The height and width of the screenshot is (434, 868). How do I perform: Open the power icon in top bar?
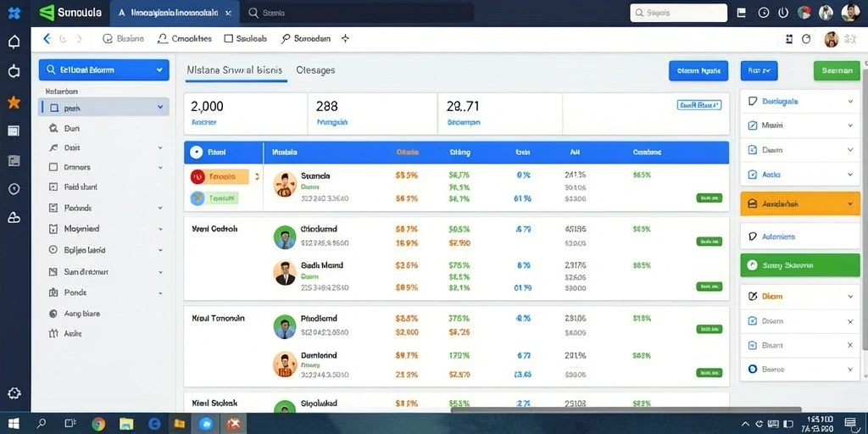click(782, 13)
